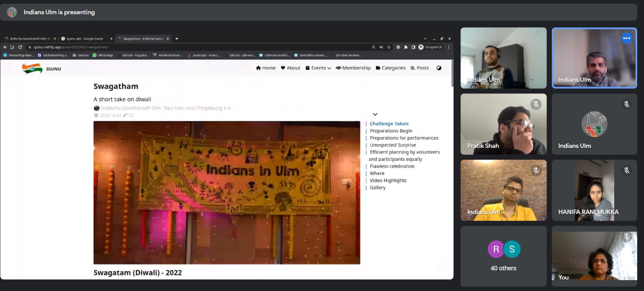Click the author avatar under post subtitle
The image size is (644, 291).
[x=97, y=108]
